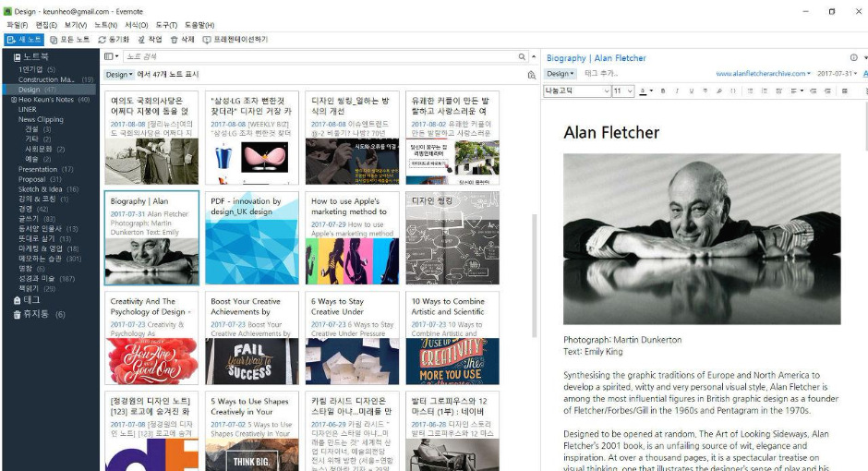This screenshot has width=868, height=471.
Task: Open the 노트(N) menu
Action: click(106, 25)
